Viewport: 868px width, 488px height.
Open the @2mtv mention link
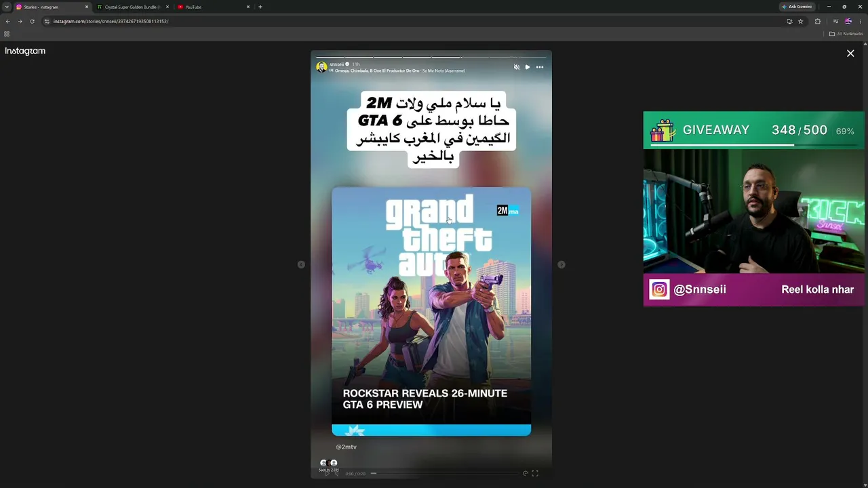click(346, 447)
